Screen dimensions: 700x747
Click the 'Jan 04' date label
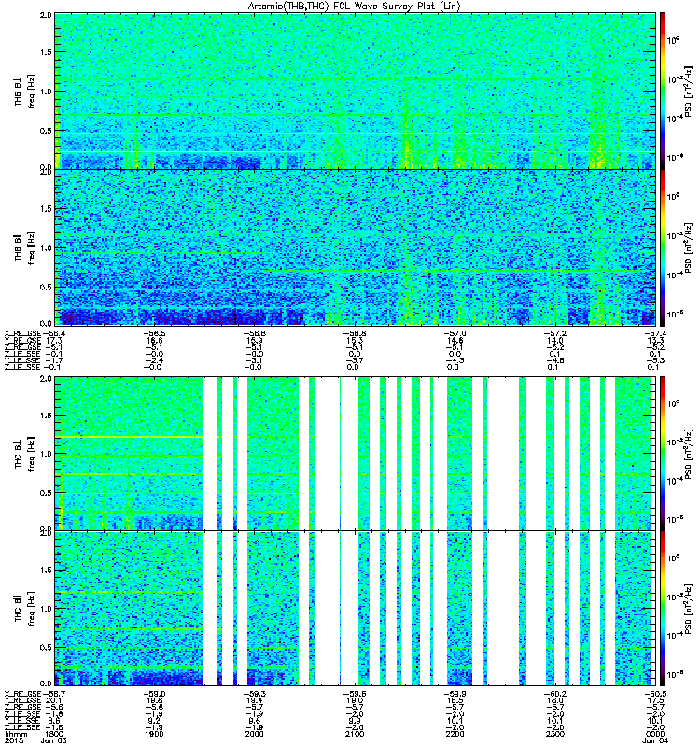click(x=655, y=740)
